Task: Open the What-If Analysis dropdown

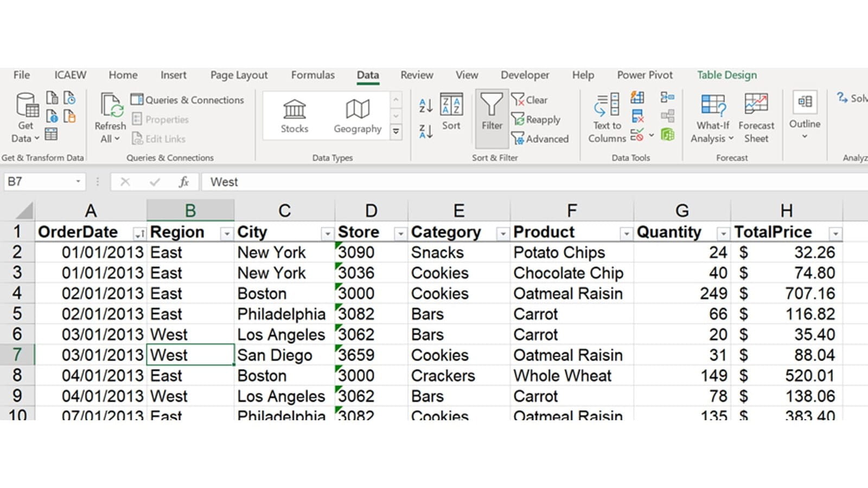Action: (x=712, y=117)
